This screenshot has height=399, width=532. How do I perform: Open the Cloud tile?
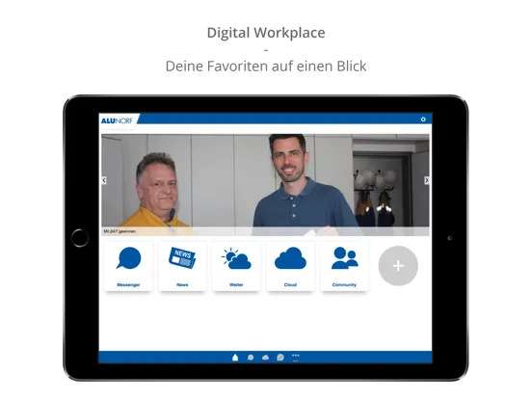(290, 266)
